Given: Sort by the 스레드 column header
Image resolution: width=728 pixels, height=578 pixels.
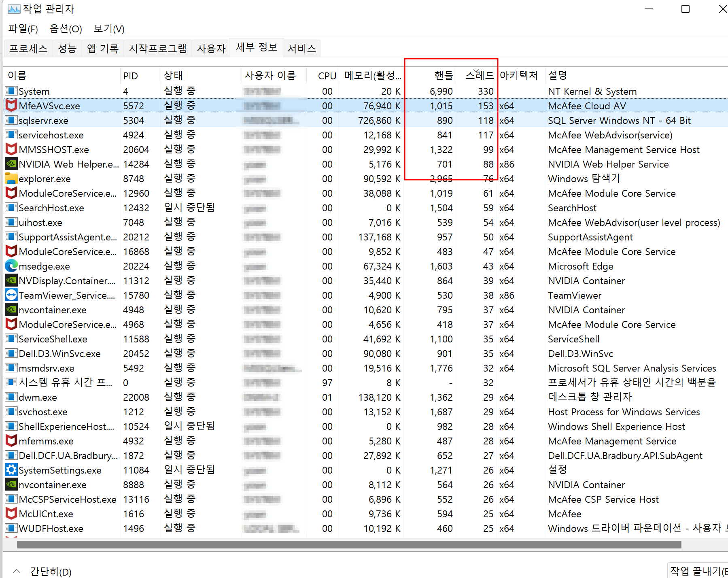Looking at the screenshot, I should coord(476,75).
